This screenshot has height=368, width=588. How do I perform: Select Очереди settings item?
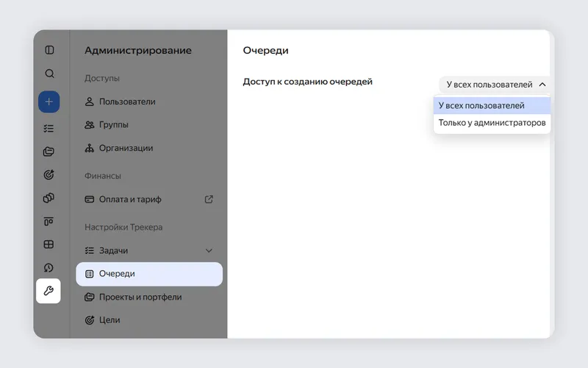(x=149, y=274)
